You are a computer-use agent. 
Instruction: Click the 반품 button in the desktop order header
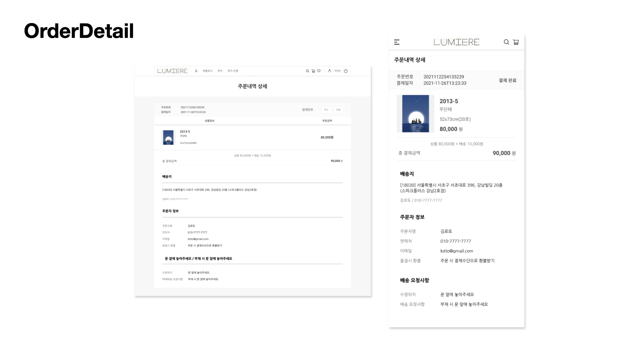coord(338,110)
